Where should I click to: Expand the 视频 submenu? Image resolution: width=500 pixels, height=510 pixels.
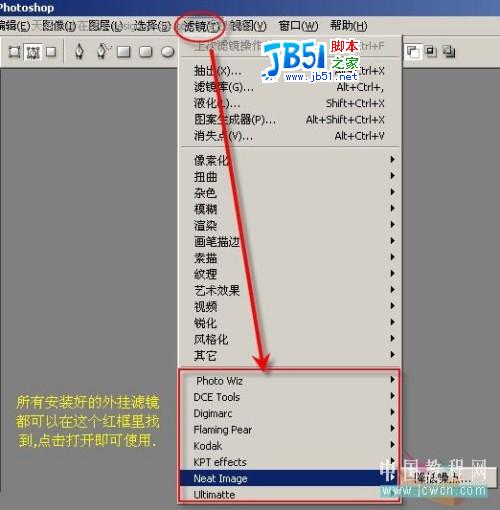click(x=290, y=307)
